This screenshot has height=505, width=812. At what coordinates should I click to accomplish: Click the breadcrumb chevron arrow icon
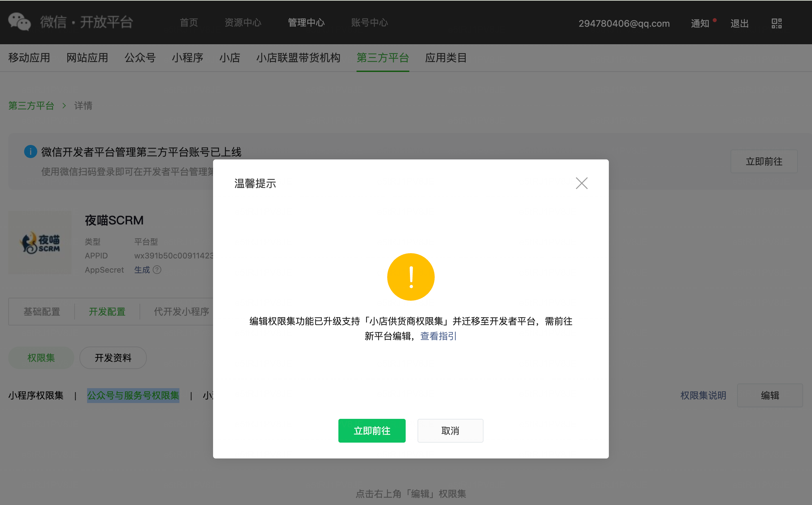coord(64,106)
